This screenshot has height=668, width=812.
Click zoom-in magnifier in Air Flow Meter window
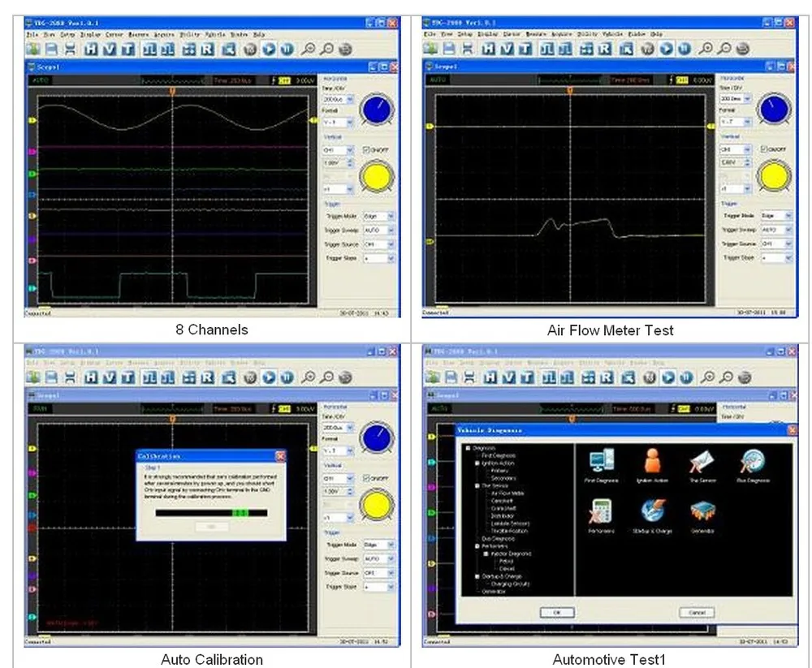pyautogui.click(x=706, y=49)
